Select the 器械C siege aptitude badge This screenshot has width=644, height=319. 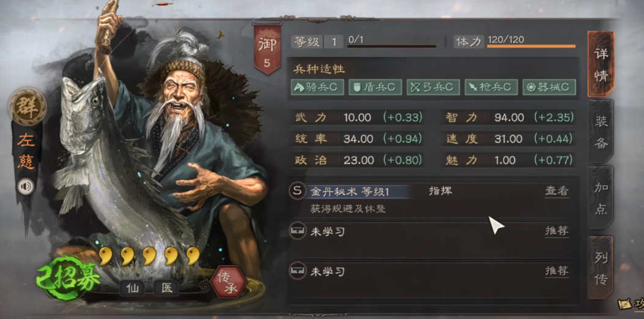tap(549, 87)
